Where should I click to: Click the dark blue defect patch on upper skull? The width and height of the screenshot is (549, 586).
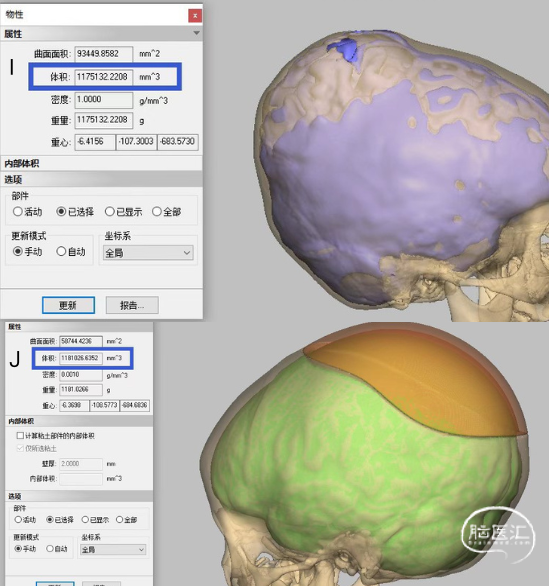[345, 48]
